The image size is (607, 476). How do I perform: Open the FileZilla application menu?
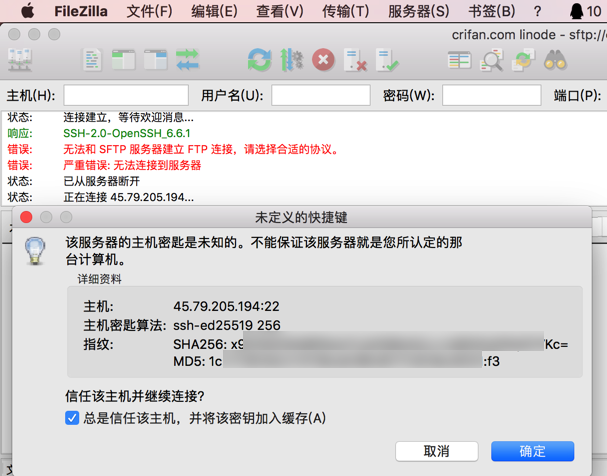(81, 11)
